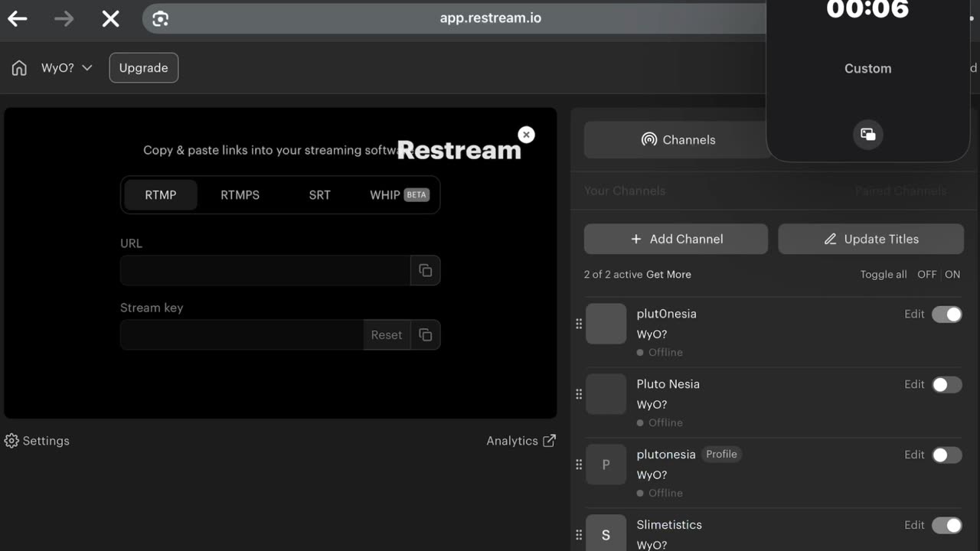Click the Profile badge next to plutonesia
Viewport: 980px width, 551px height.
[x=721, y=455]
